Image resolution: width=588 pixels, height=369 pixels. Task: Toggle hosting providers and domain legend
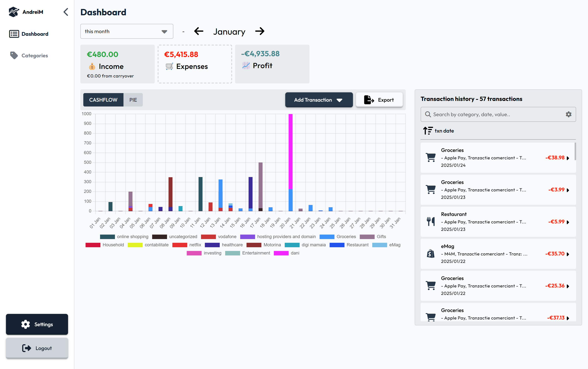click(278, 237)
